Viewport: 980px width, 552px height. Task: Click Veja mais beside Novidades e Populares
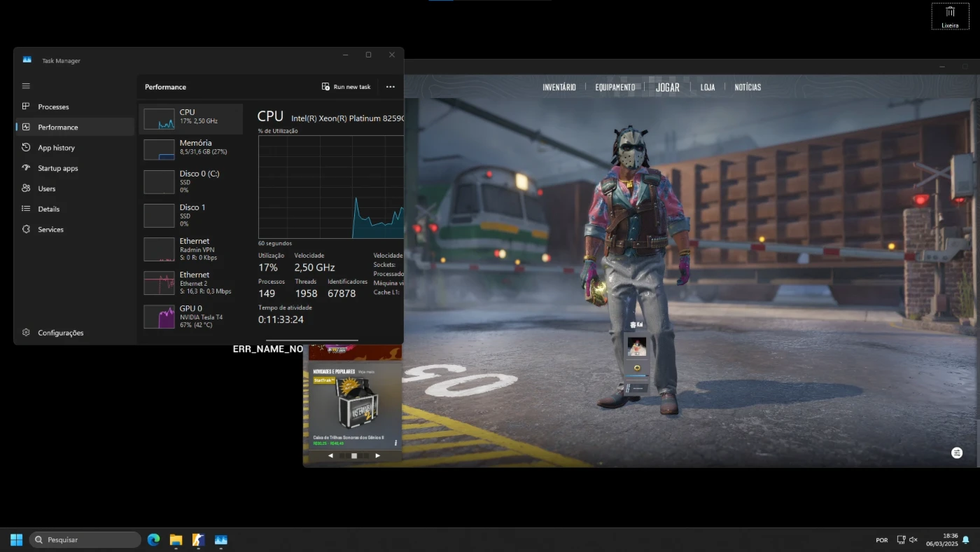tap(366, 372)
